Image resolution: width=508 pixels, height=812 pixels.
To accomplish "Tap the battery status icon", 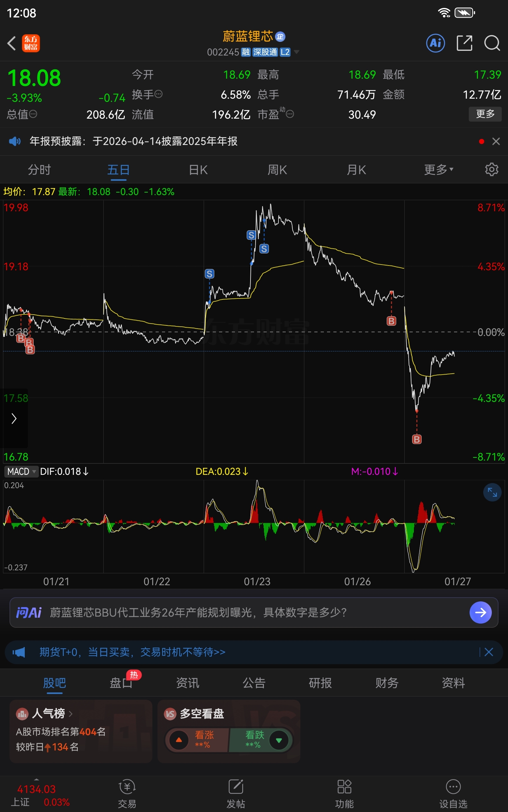I will coord(465,13).
